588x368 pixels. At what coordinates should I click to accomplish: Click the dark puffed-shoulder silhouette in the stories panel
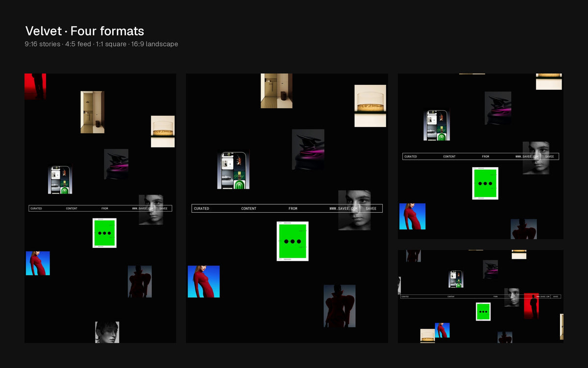(140, 282)
